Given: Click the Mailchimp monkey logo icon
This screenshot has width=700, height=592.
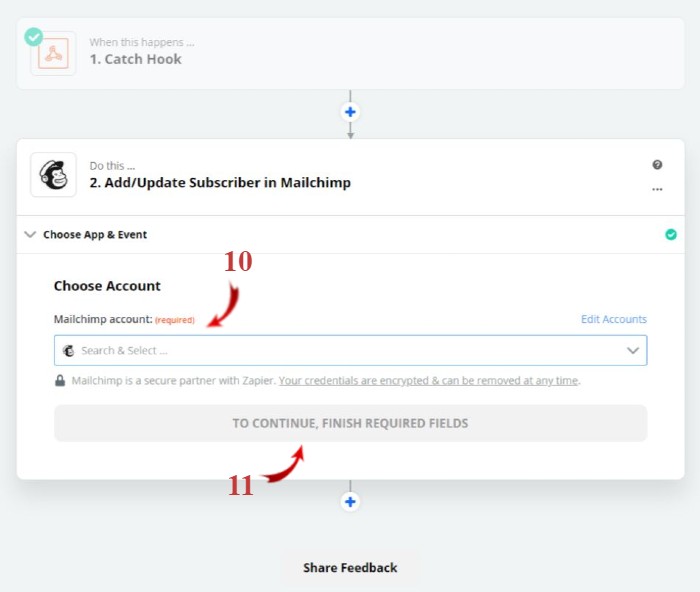Looking at the screenshot, I should (53, 175).
